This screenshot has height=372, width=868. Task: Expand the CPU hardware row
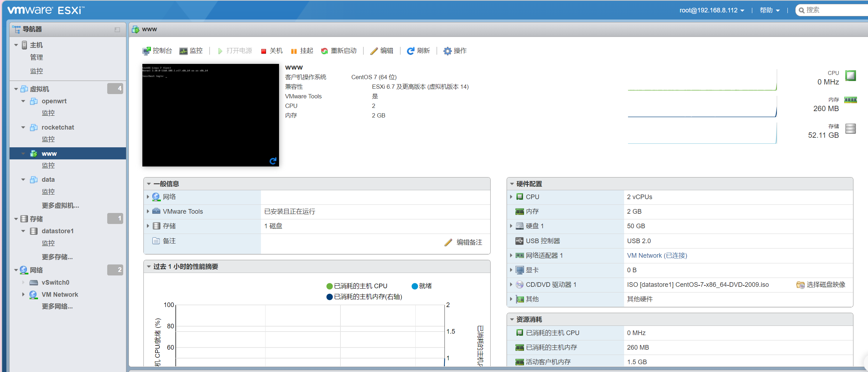pos(511,197)
